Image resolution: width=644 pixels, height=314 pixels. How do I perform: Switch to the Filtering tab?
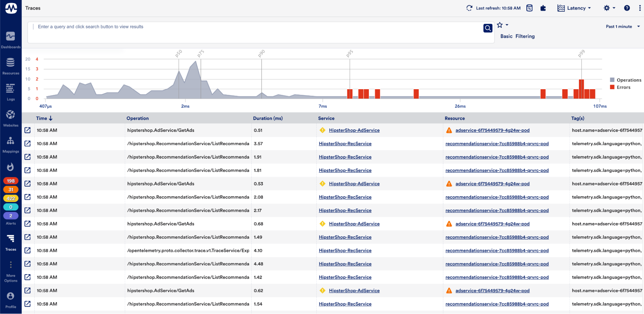coord(525,36)
